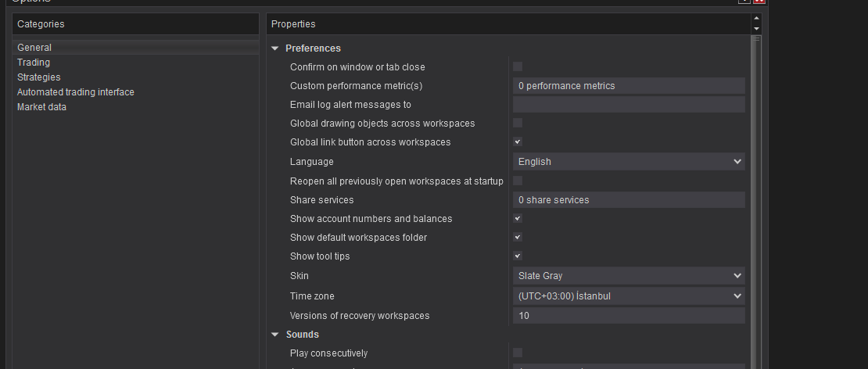Uncheck Show account numbers and balances
Screen dimensions: 868x369
(x=518, y=218)
